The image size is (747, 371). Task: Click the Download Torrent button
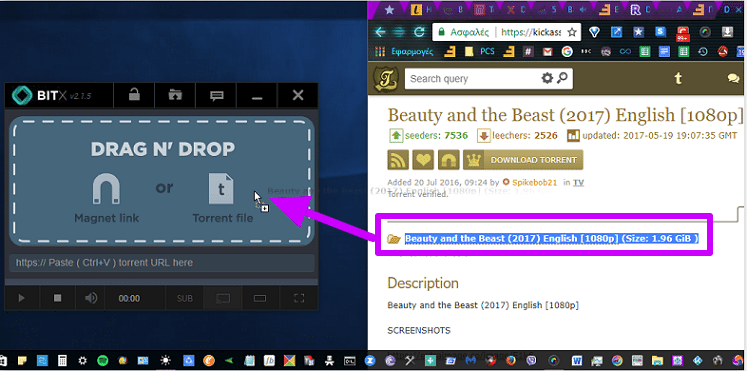pyautogui.click(x=523, y=160)
